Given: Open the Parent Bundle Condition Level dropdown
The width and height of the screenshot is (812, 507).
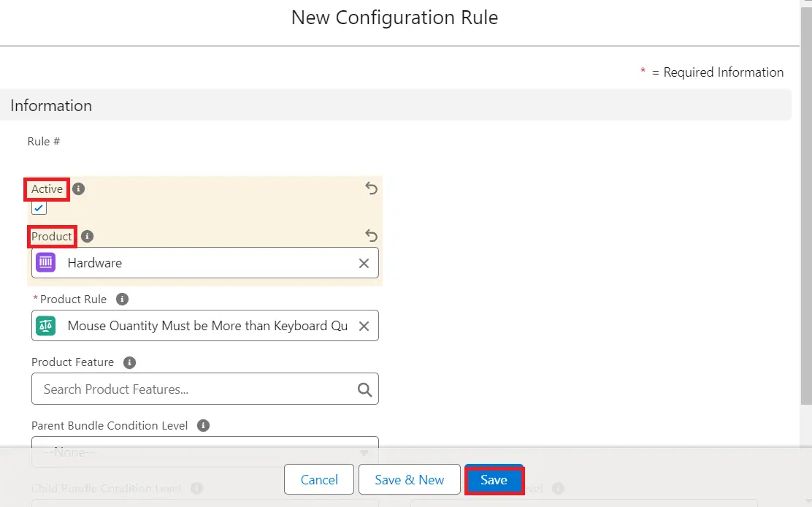Looking at the screenshot, I should (x=204, y=451).
